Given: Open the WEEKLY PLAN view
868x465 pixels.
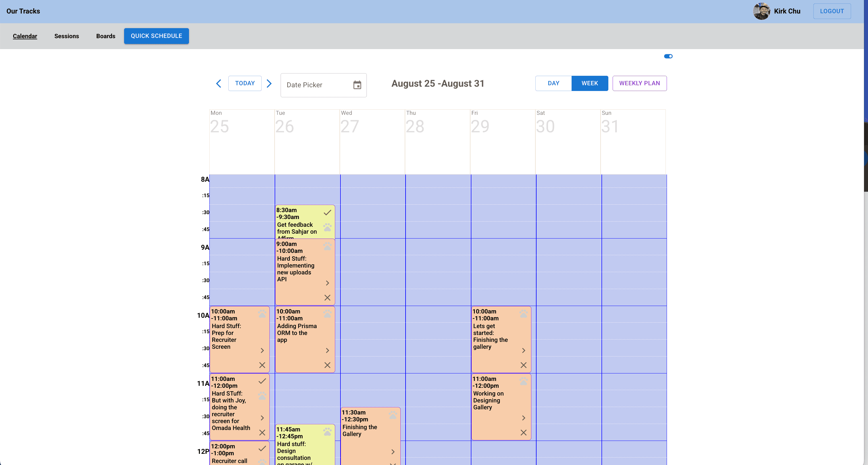Looking at the screenshot, I should click(639, 83).
